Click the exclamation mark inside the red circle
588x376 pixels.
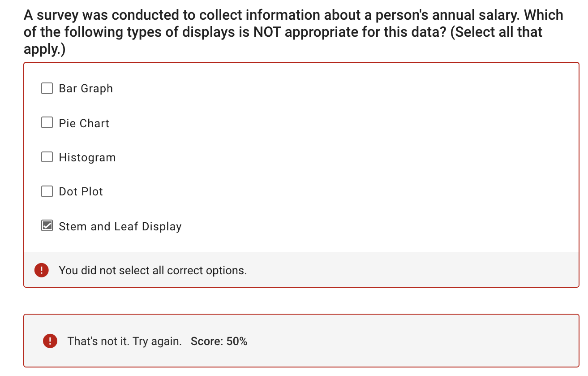tap(50, 341)
